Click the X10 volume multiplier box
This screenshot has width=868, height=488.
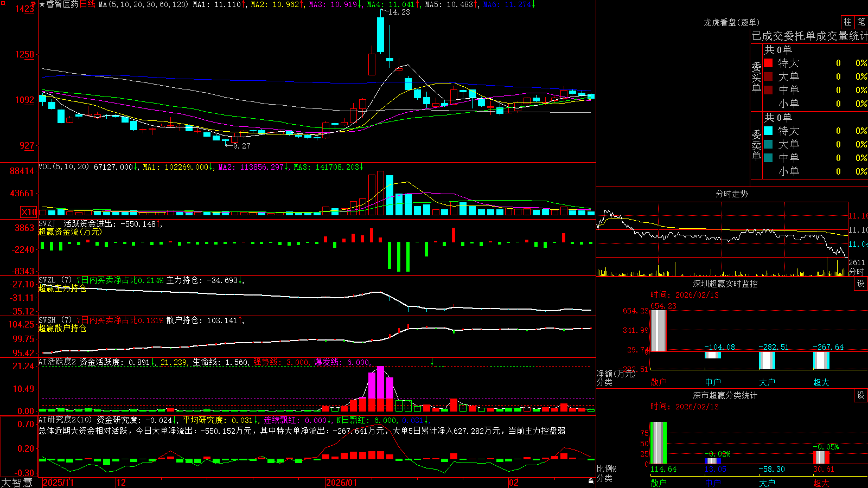click(x=29, y=212)
